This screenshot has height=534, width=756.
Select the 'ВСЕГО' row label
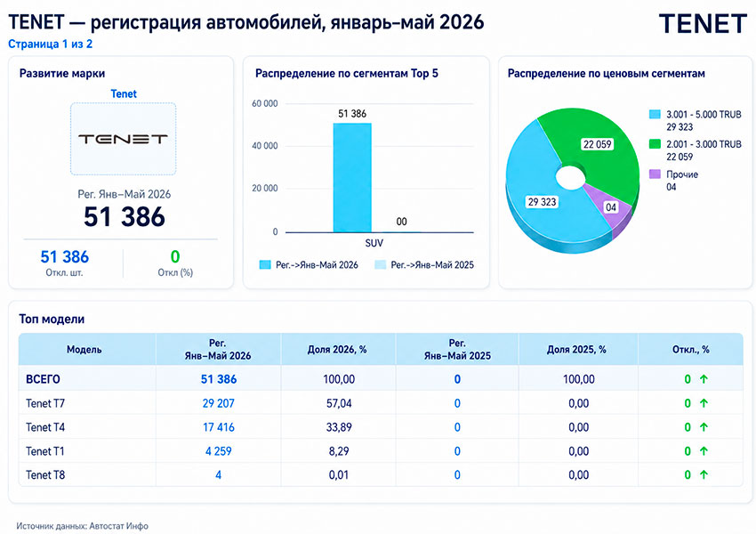[x=43, y=379]
